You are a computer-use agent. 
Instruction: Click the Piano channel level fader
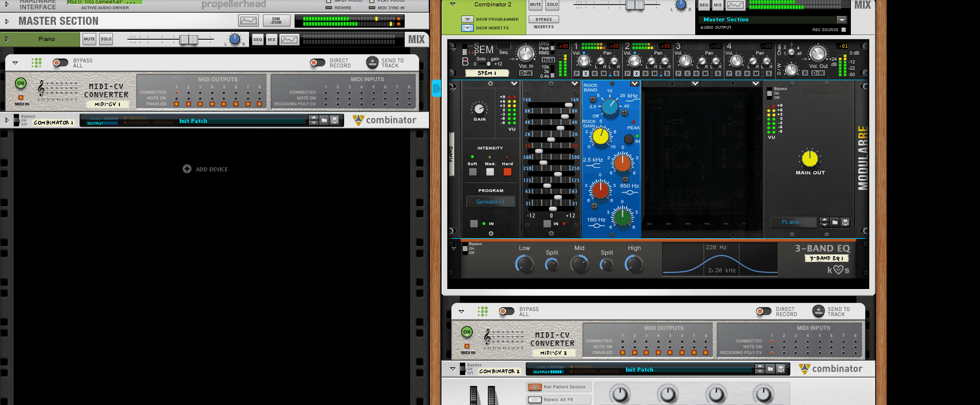point(188,39)
